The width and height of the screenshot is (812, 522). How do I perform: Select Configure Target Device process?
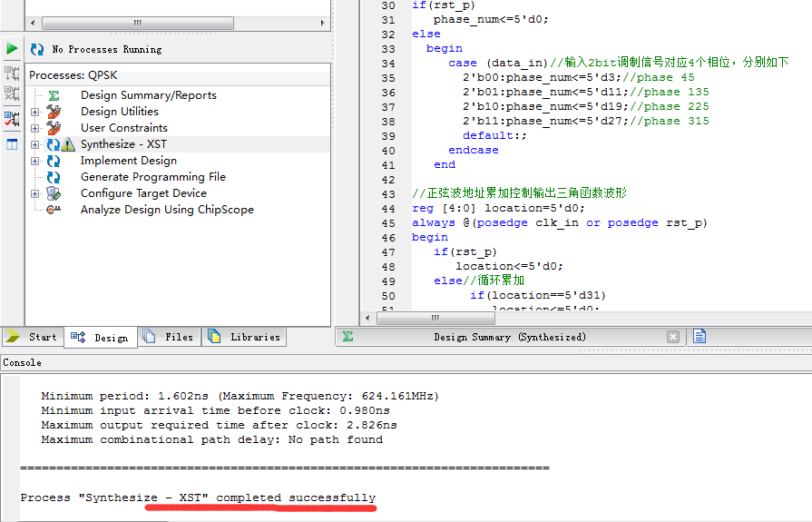pos(144,193)
